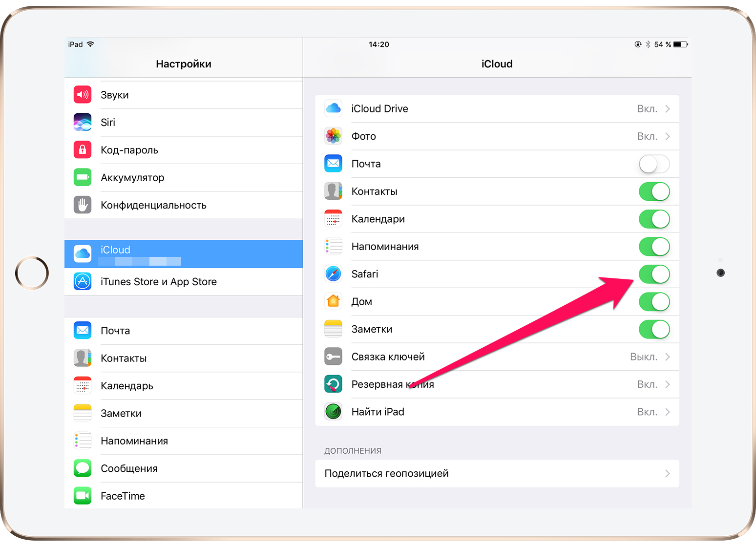The image size is (756, 547).
Task: Tap the iCloud panel title
Action: point(497,64)
